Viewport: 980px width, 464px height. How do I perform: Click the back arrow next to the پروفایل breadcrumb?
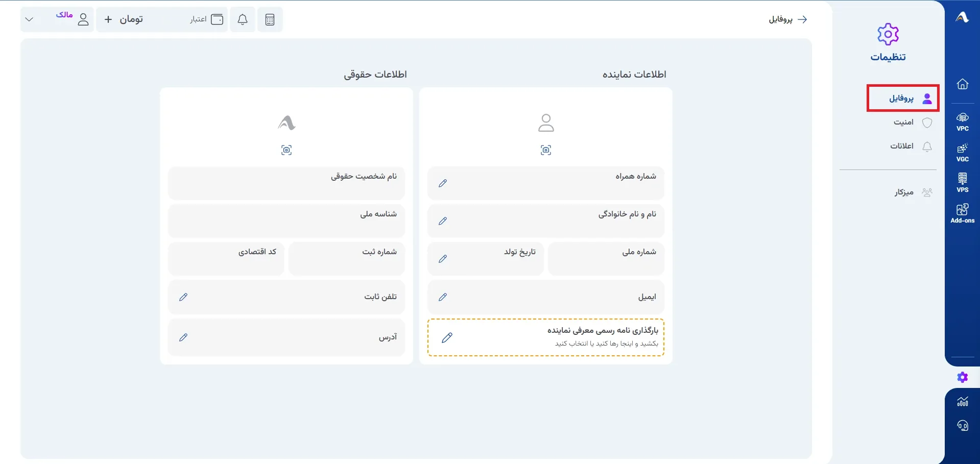pos(802,19)
